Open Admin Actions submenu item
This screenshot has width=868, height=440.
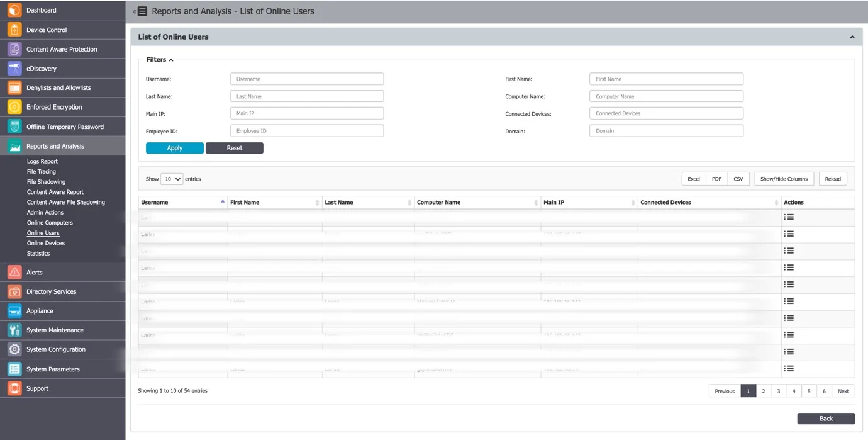(45, 212)
